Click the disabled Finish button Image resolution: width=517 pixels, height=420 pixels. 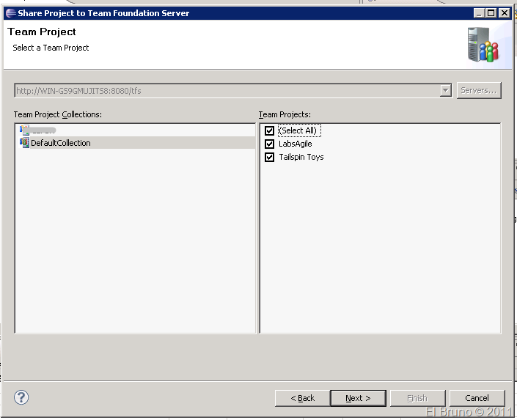(x=417, y=398)
